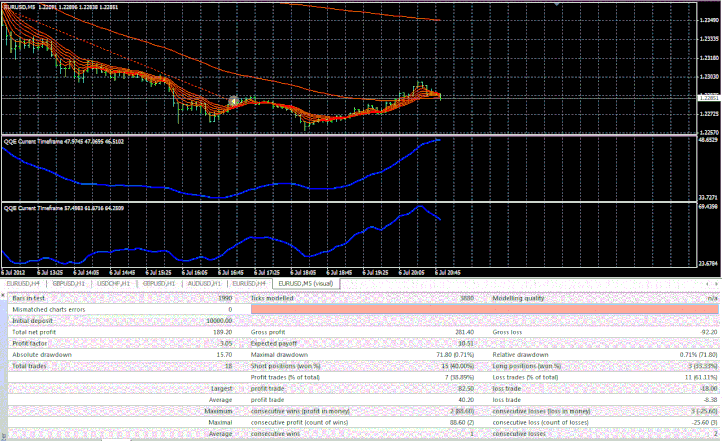The width and height of the screenshot is (722, 441).
Task: Switch to the USDCHF,H1 chart tab
Action: click(x=113, y=284)
